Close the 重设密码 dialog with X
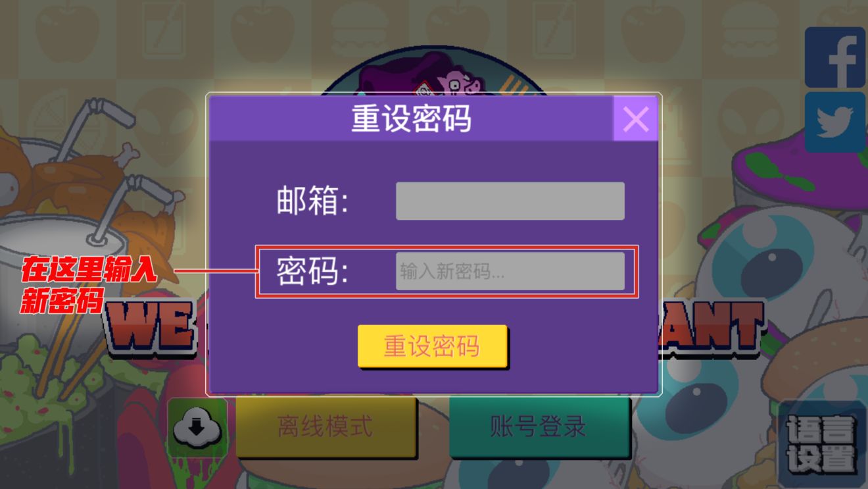The width and height of the screenshot is (868, 489). pos(635,119)
